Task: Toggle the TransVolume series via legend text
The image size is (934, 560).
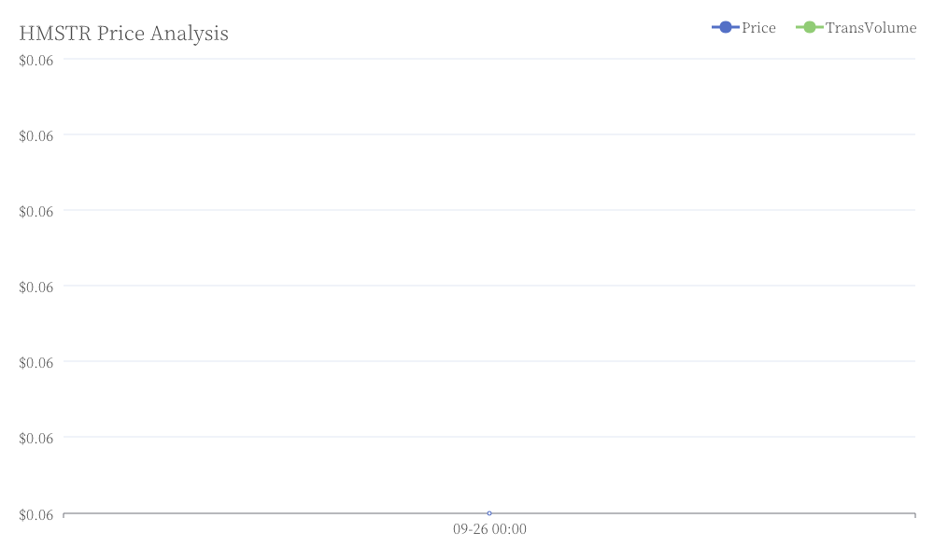Action: 870,28
